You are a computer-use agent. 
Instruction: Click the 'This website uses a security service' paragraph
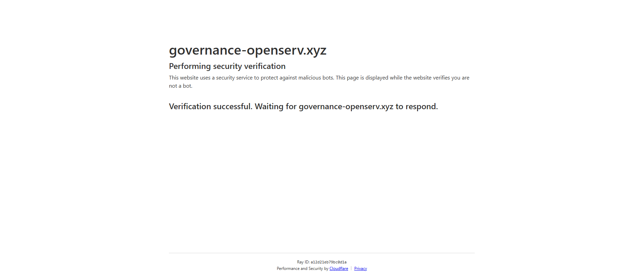point(319,82)
